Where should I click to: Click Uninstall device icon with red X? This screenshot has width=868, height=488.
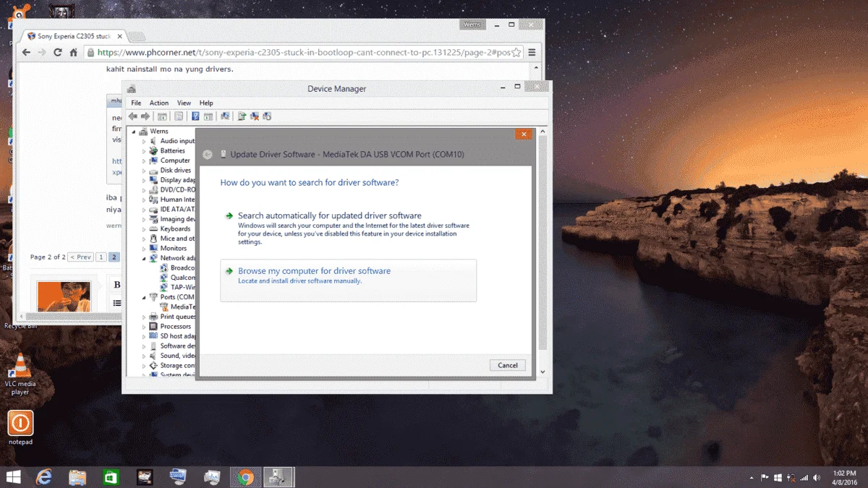point(255,116)
